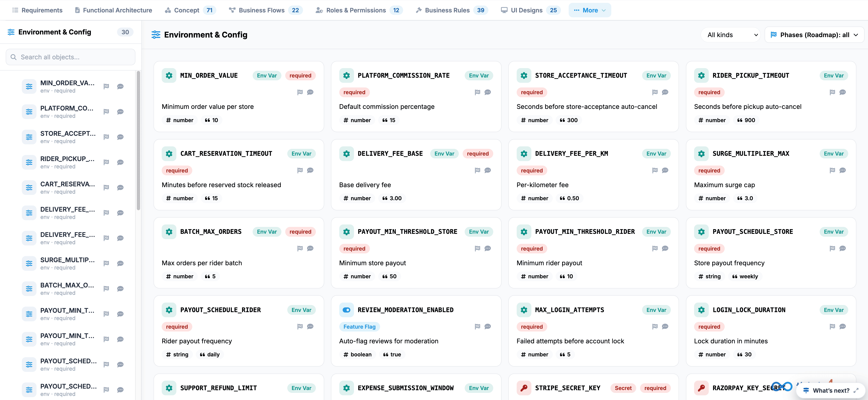Image resolution: width=868 pixels, height=400 pixels.
Task: Open the PAYOUT_MIN_THRESHOLD_STORE card title
Action: tap(407, 232)
